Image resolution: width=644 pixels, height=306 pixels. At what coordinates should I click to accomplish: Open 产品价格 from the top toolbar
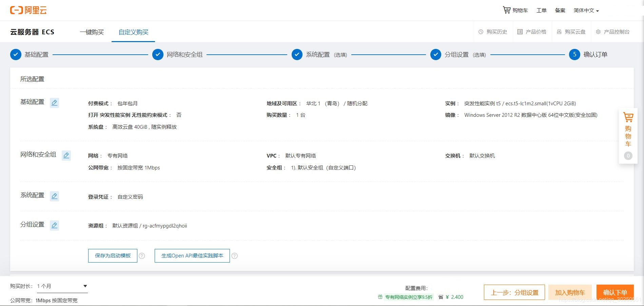(x=532, y=32)
